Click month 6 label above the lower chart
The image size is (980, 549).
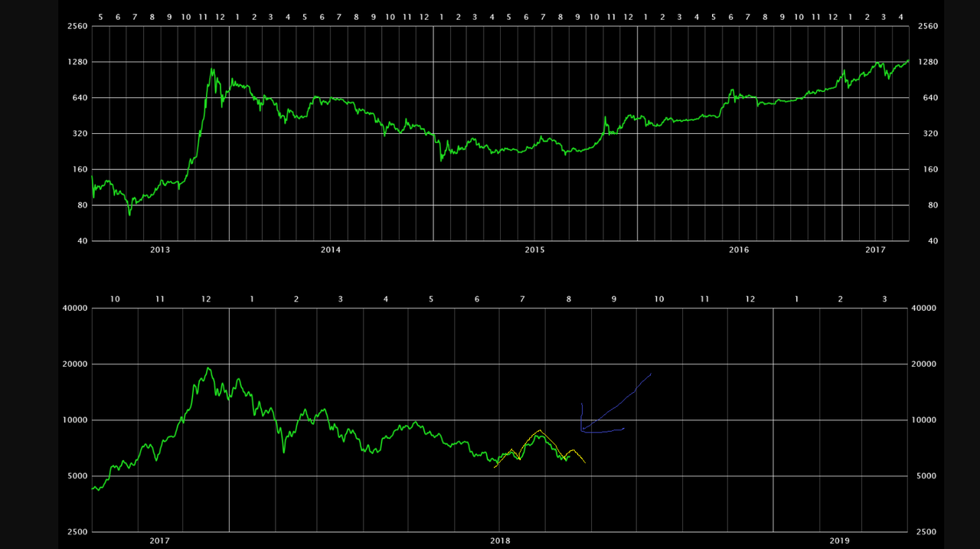coord(477,299)
